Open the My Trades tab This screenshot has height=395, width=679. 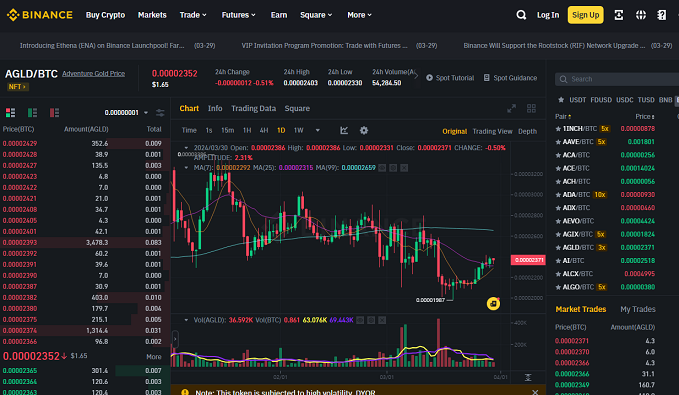click(638, 309)
